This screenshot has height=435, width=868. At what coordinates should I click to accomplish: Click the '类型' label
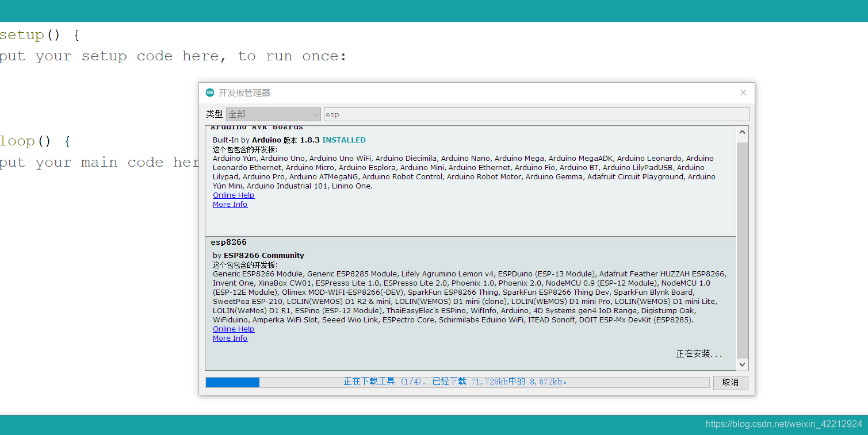point(215,114)
